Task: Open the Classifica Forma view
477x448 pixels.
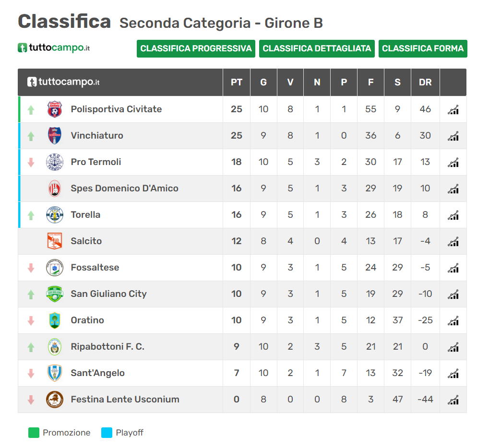Action: 423,48
